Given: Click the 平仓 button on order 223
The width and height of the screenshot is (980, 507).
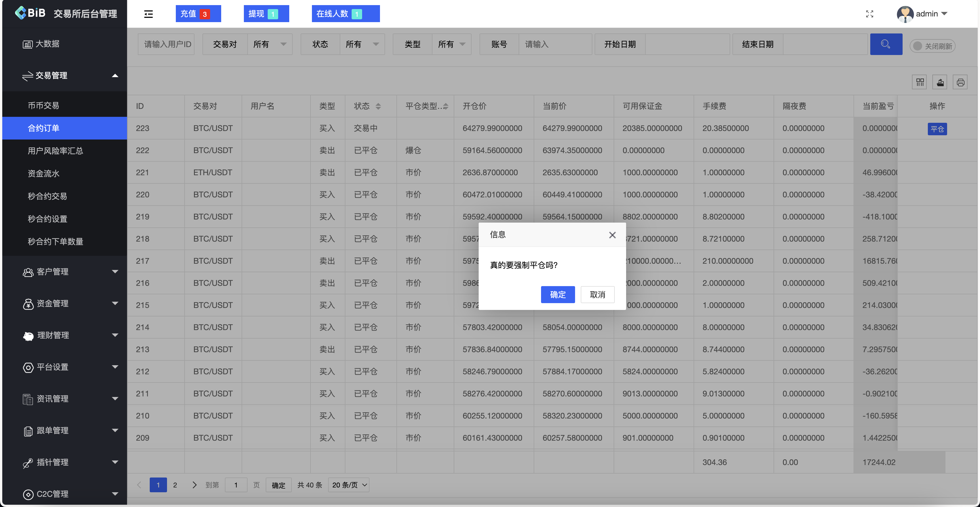Looking at the screenshot, I should pos(937,128).
